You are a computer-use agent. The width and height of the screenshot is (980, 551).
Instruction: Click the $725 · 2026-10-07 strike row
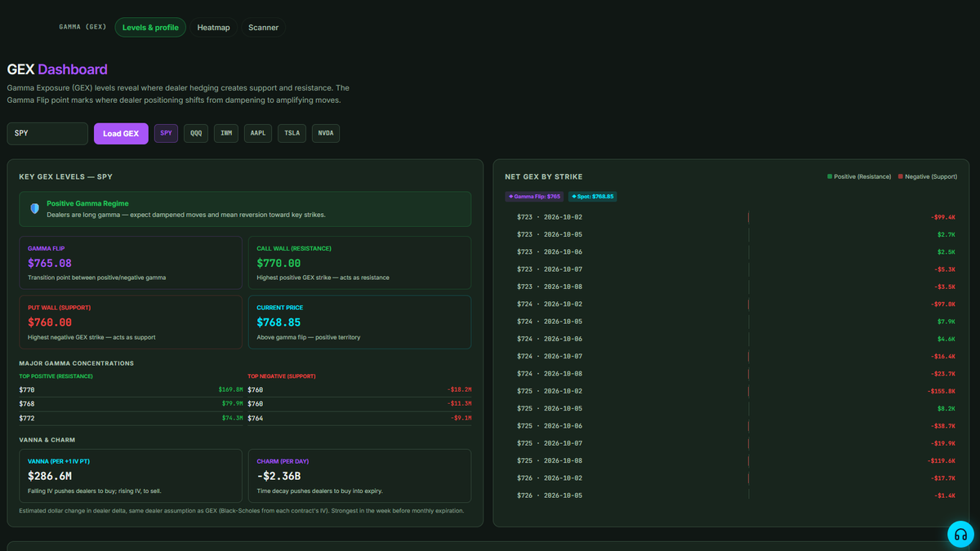[x=731, y=443]
